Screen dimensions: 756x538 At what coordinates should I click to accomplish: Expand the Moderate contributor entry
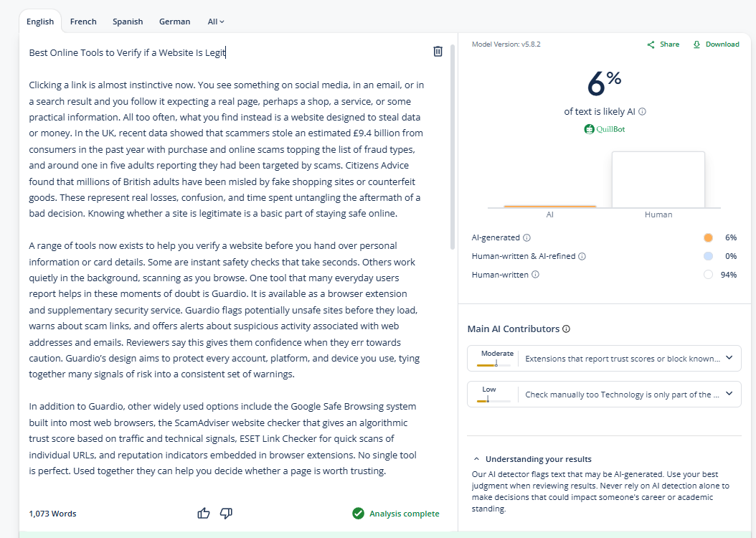[729, 358]
